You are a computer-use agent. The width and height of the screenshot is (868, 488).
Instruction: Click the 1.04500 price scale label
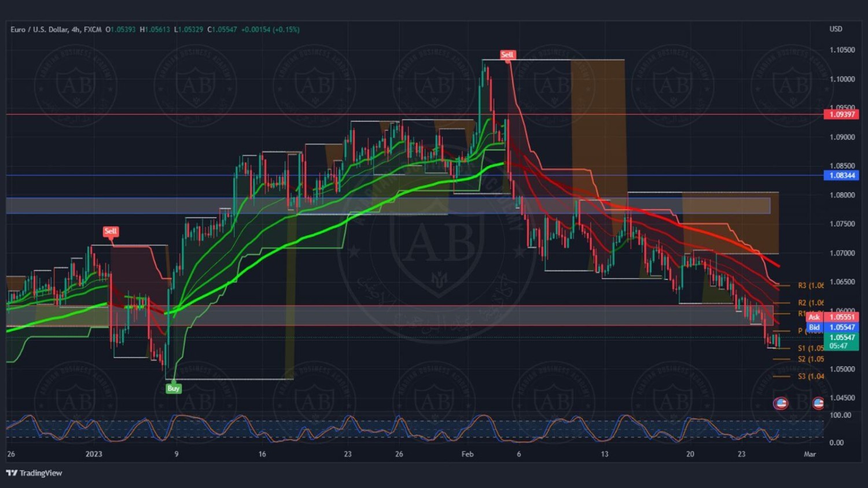pyautogui.click(x=842, y=398)
